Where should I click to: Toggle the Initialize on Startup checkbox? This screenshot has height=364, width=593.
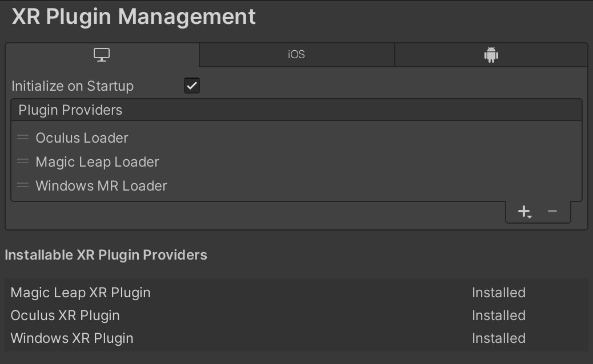point(192,86)
